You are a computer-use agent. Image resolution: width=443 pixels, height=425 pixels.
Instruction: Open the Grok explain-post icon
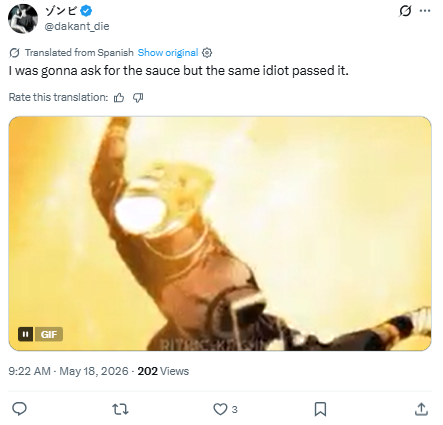point(405,11)
